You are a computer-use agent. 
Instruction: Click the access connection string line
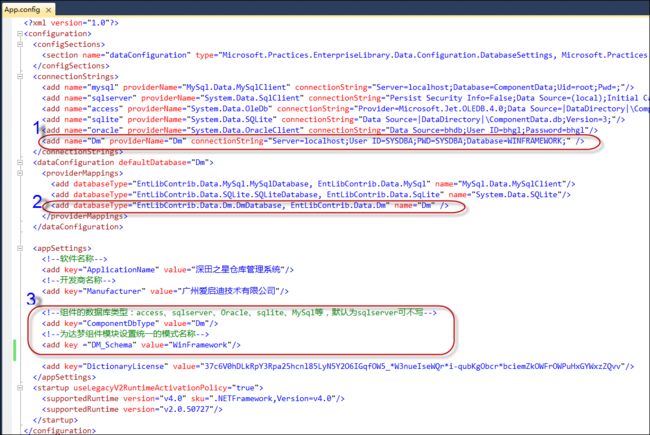click(x=345, y=109)
